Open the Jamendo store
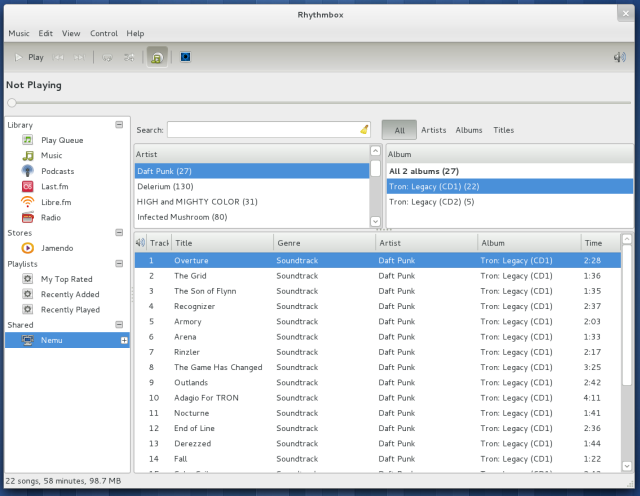Image resolution: width=640 pixels, height=496 pixels. (x=57, y=248)
